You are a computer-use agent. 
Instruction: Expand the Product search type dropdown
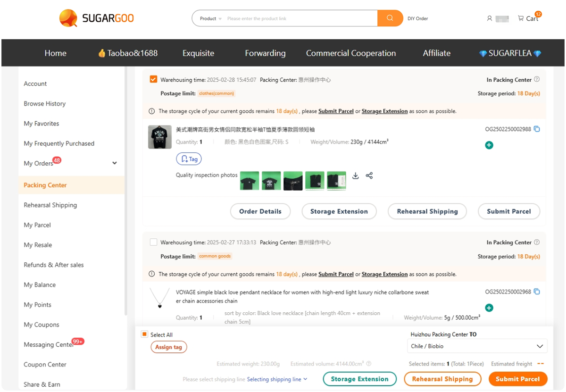tap(210, 19)
